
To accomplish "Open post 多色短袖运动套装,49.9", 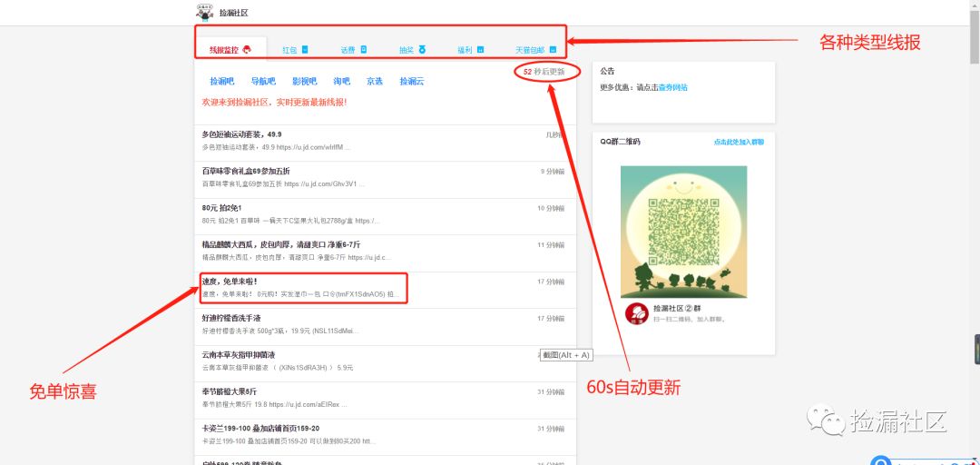I will 242,134.
